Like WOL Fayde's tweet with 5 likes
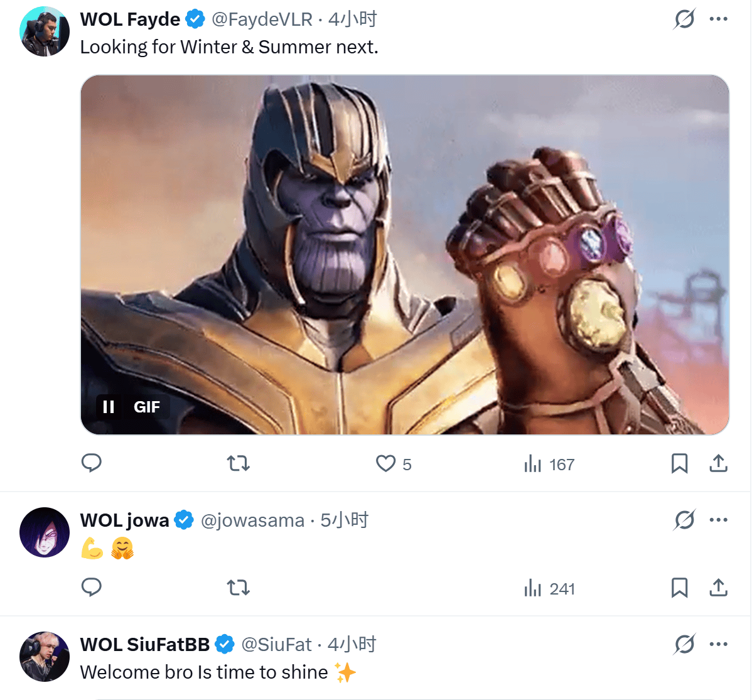 point(385,464)
